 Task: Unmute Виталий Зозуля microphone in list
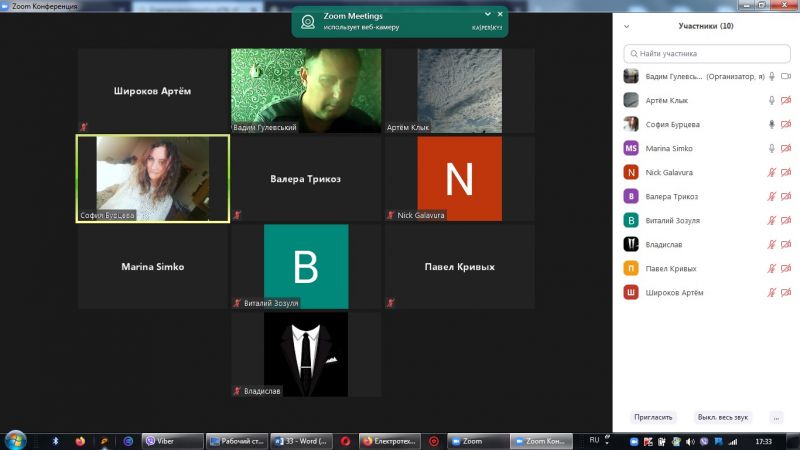tap(772, 220)
